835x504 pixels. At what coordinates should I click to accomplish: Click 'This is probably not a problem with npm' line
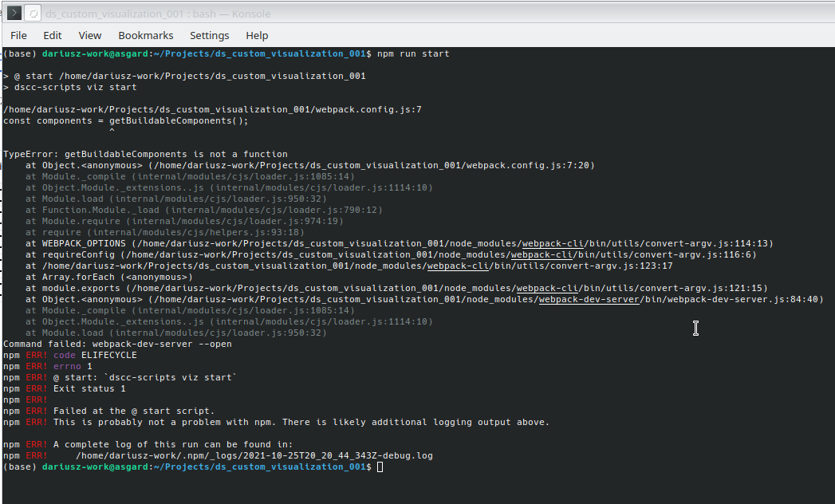pyautogui.click(x=276, y=422)
